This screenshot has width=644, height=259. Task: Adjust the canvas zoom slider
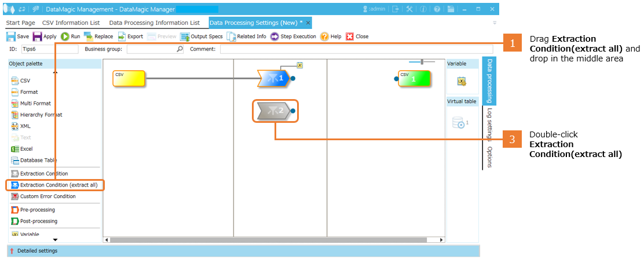coord(423,61)
